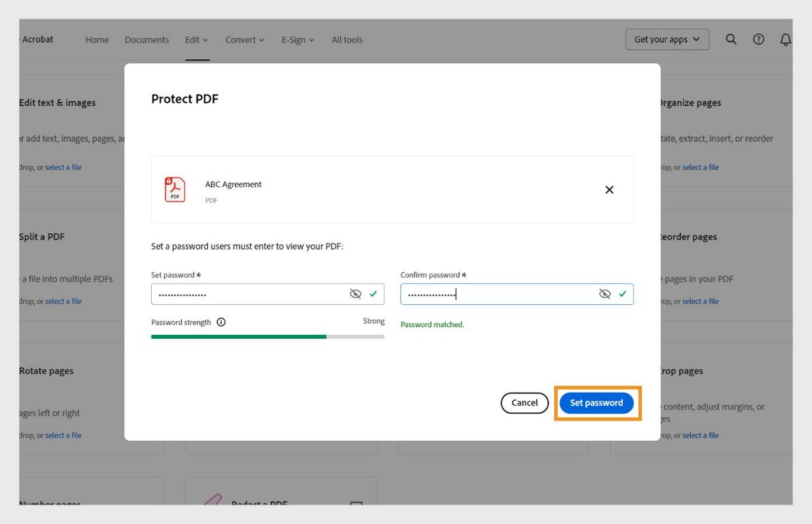Click the green checkmark beside Set password field
Image resolution: width=812 pixels, height=524 pixels.
373,294
